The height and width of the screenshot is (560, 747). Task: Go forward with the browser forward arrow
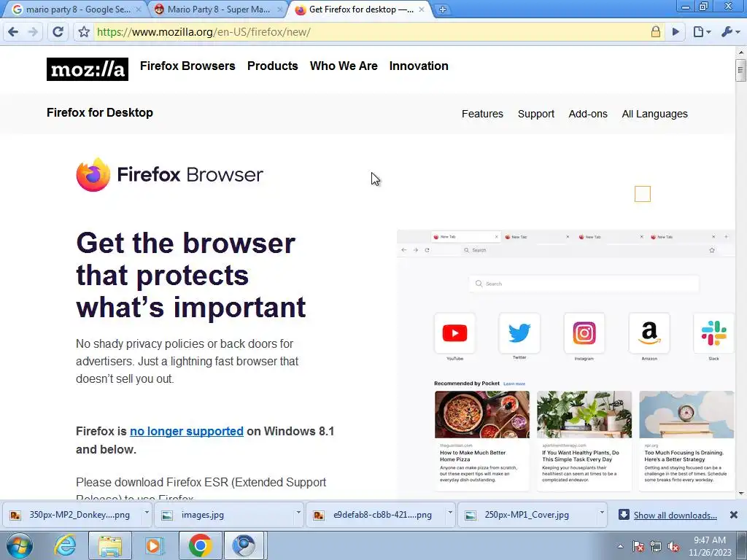33,32
